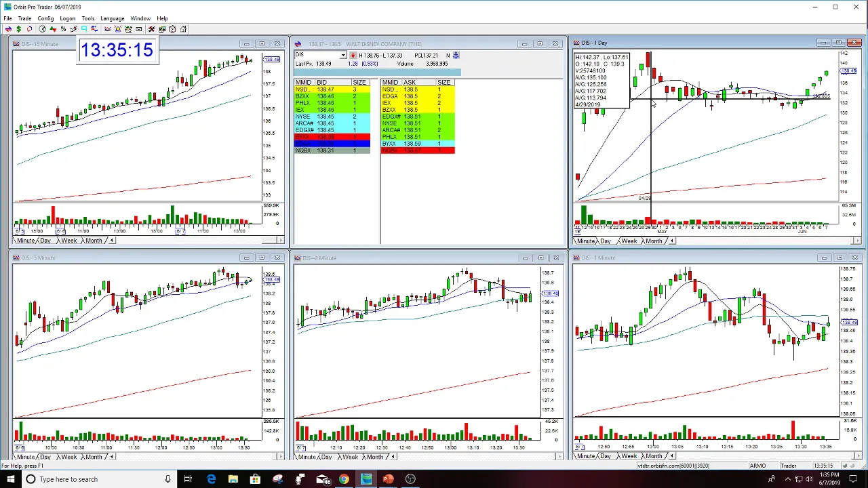
Task: Click the blue speech bubble toolbar icon
Action: (x=84, y=29)
